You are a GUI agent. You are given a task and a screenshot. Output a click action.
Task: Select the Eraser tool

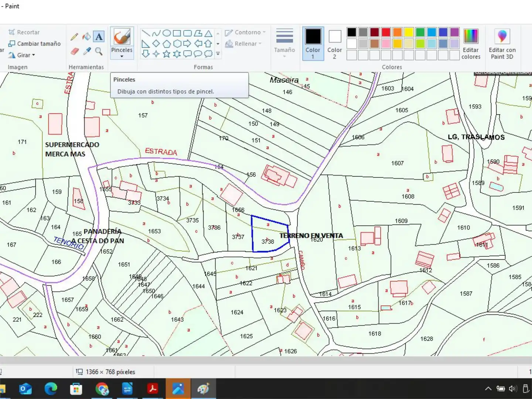click(x=74, y=51)
